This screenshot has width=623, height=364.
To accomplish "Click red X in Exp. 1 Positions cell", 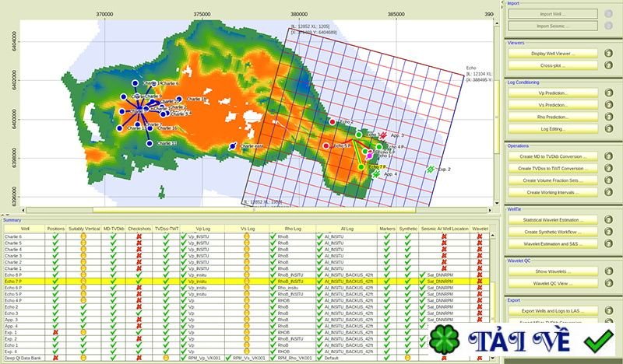I will coord(55,332).
